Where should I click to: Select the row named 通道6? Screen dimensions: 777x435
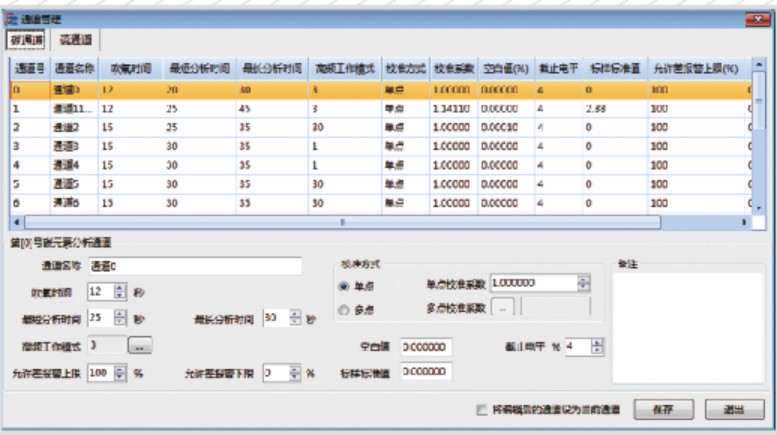click(381, 203)
